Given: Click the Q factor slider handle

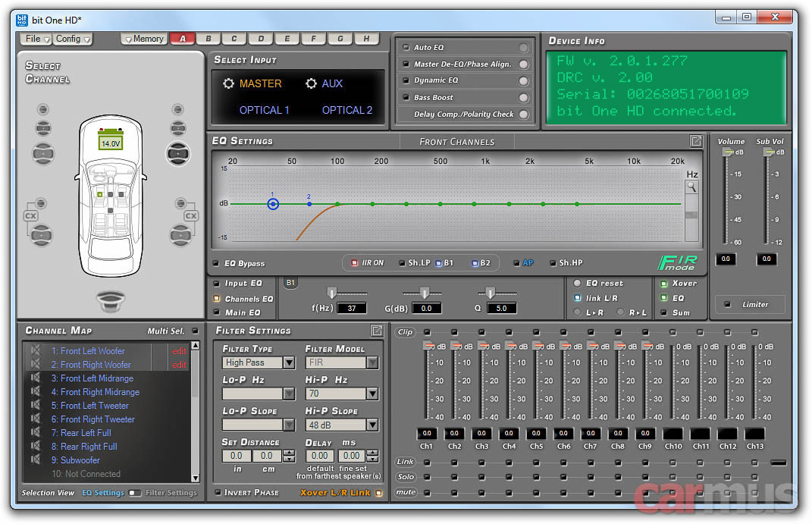Looking at the screenshot, I should pos(490,293).
